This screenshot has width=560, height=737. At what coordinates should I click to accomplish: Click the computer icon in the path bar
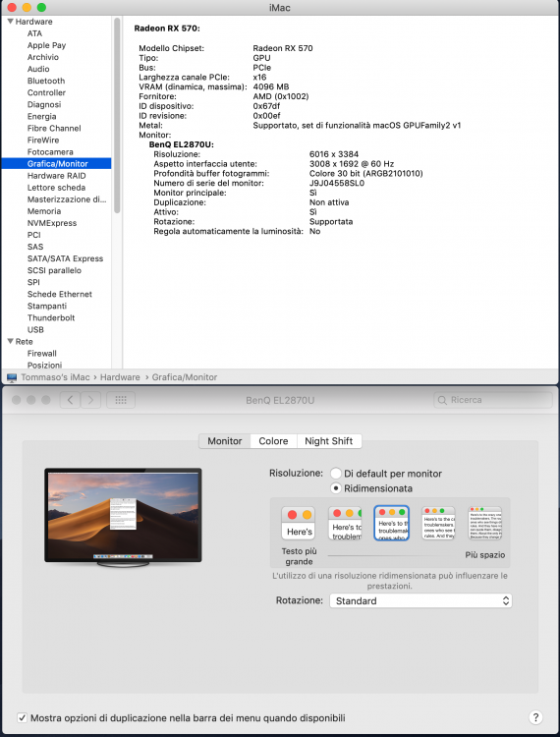point(12,377)
